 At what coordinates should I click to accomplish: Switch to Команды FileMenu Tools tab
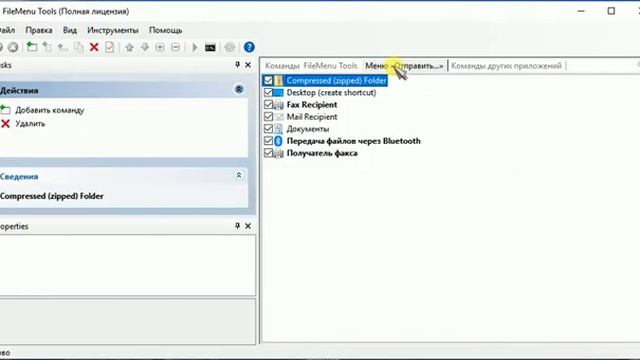pos(311,66)
